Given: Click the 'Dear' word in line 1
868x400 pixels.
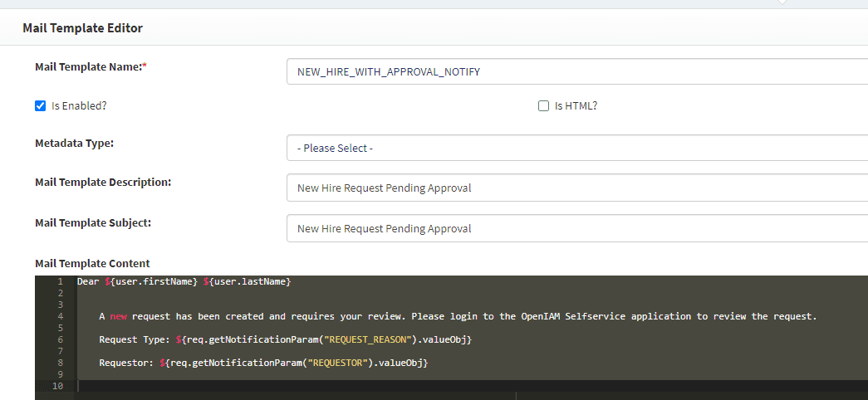Looking at the screenshot, I should (88, 282).
